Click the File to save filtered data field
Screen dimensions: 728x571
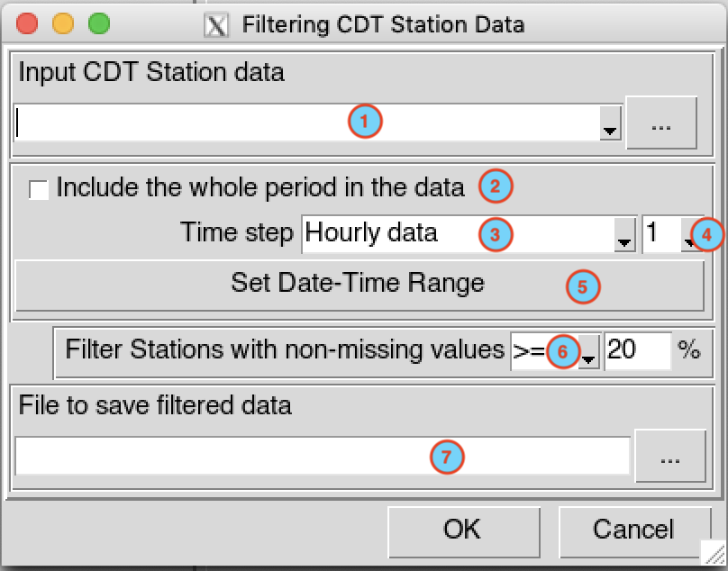pyautogui.click(x=323, y=457)
